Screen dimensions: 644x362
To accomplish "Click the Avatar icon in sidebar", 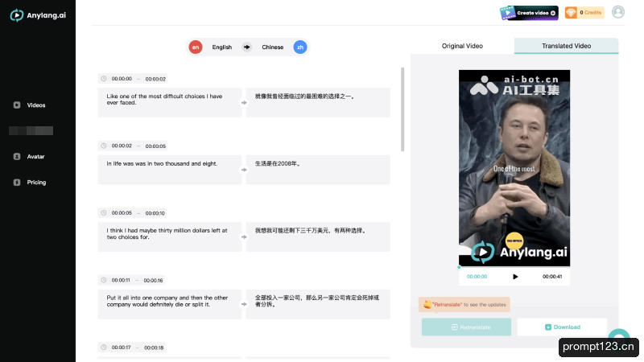I will point(17,156).
